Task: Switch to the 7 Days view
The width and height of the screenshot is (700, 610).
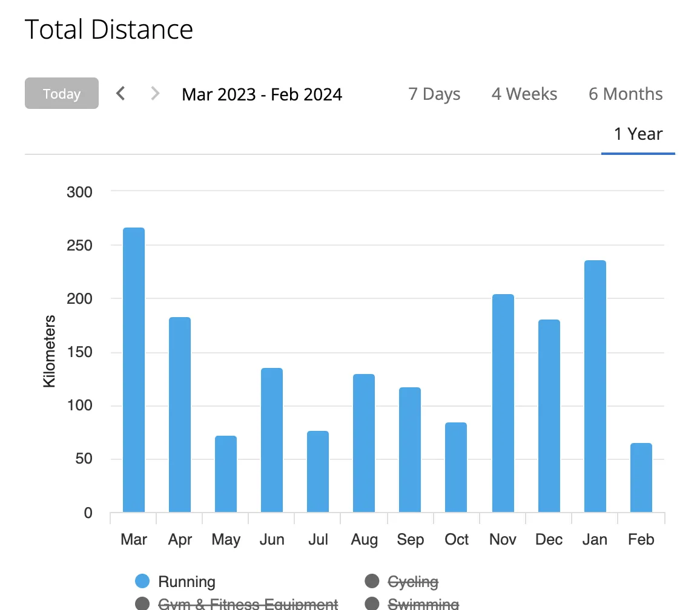Action: click(x=434, y=94)
